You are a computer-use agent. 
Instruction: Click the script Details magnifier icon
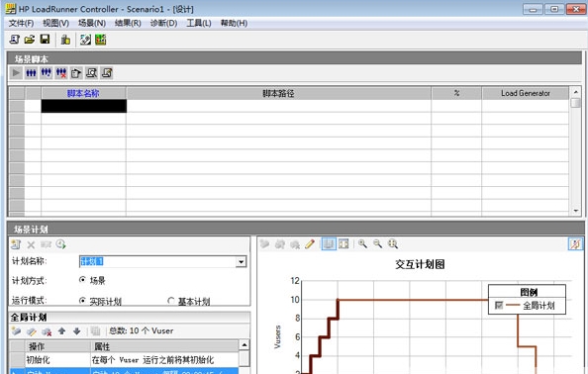click(x=91, y=72)
